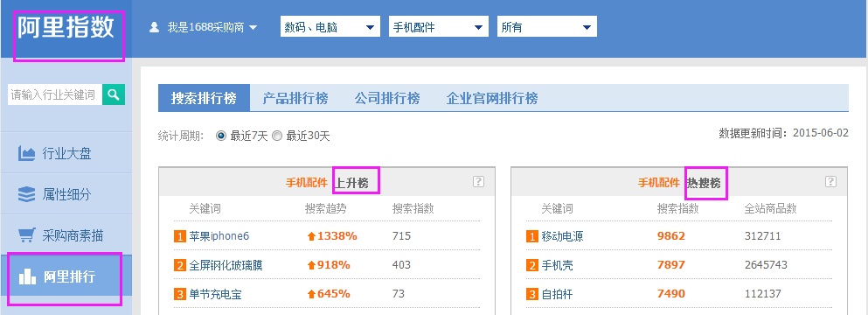The width and height of the screenshot is (868, 315).
Task: Click the 属性细分 layers icon
Action: [x=26, y=194]
